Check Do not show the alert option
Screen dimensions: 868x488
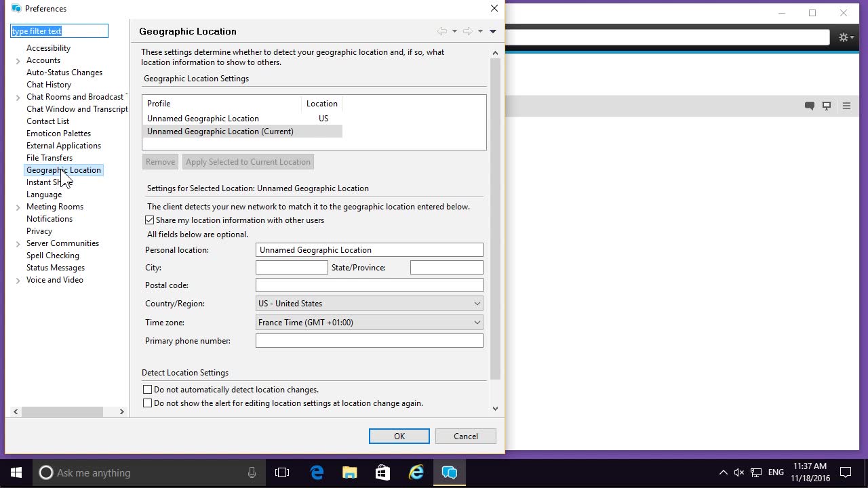point(148,403)
